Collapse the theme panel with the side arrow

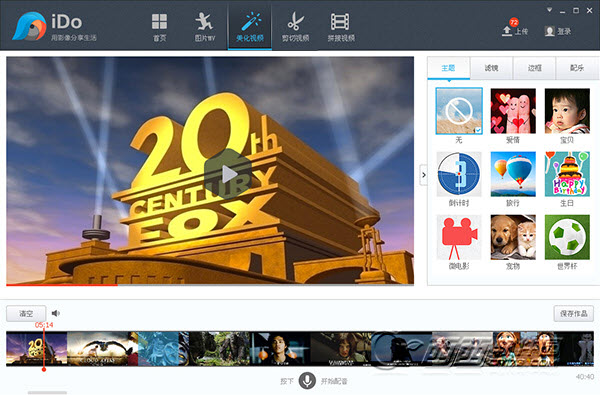(x=423, y=175)
